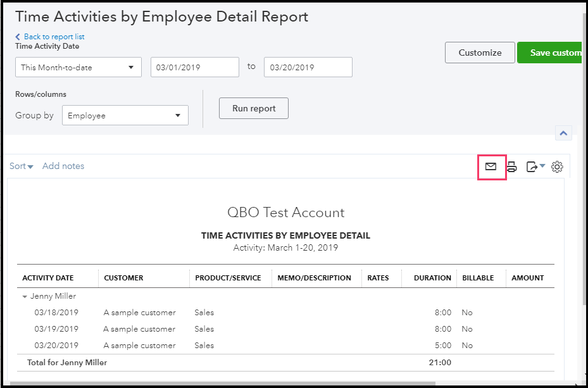Click the Customize button
The image size is (588, 388).
[x=480, y=53]
